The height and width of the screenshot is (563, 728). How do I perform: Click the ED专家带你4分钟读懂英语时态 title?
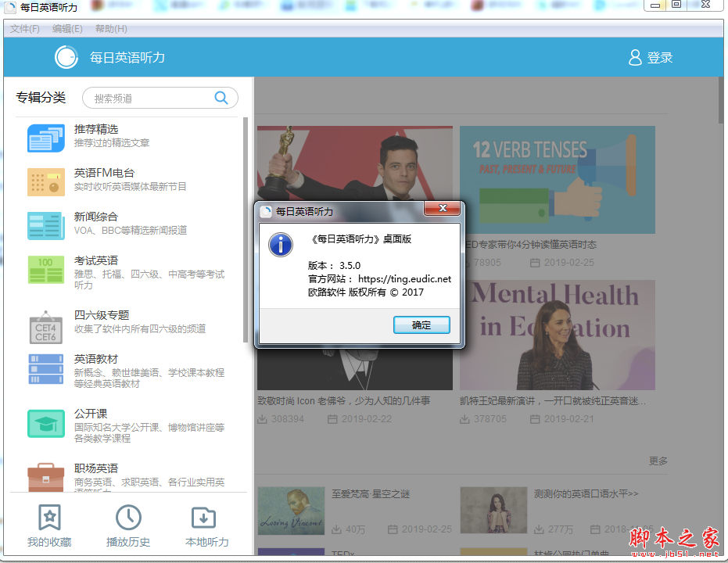531,245
